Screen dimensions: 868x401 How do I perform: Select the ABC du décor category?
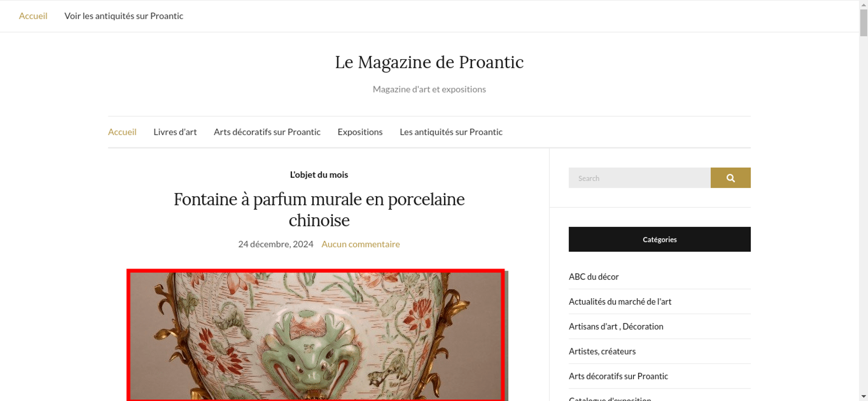594,277
